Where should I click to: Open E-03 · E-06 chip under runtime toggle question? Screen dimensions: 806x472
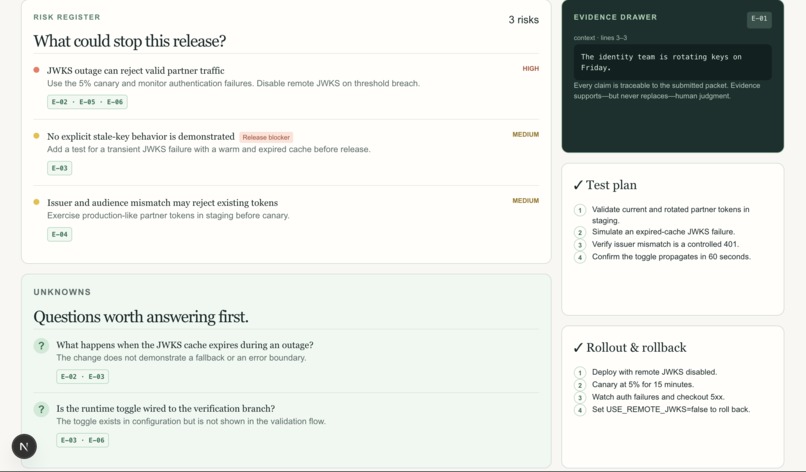click(x=82, y=440)
